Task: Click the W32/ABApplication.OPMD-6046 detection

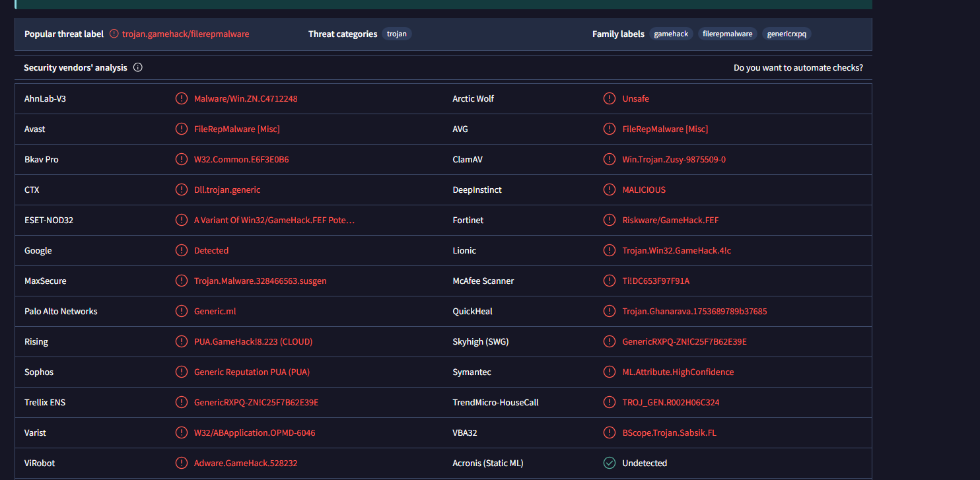Action: tap(255, 432)
